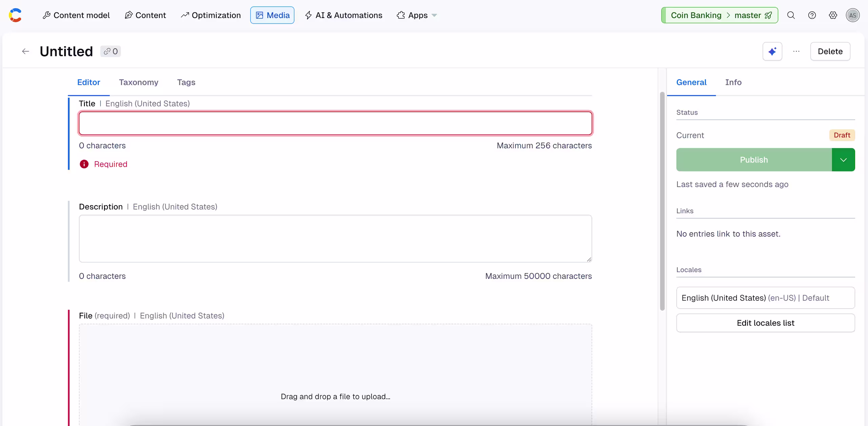Open Optimization in top navigation
Viewport: 868px width, 426px height.
[211, 15]
